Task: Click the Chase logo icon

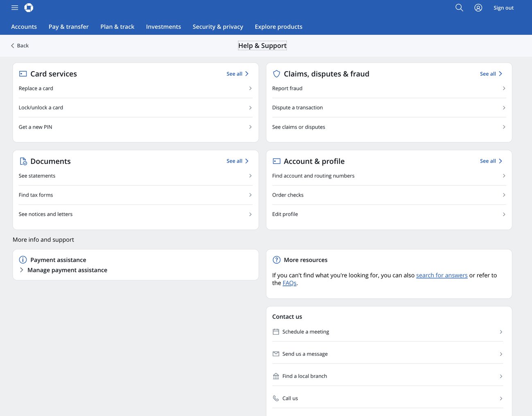Action: click(x=29, y=8)
